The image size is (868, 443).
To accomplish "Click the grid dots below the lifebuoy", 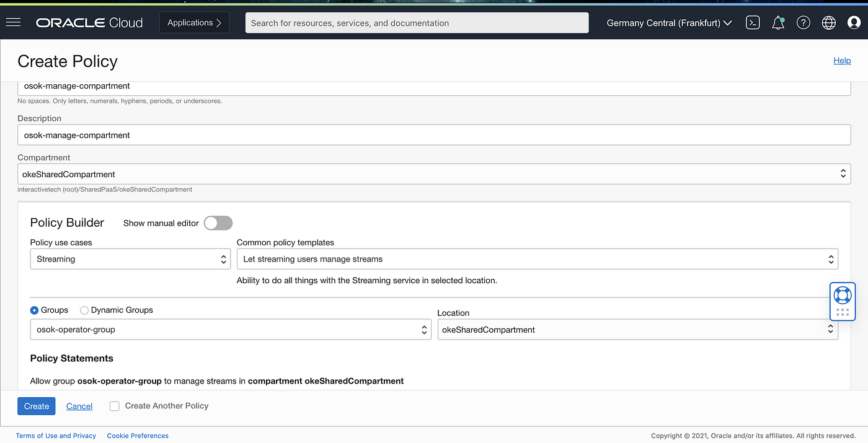I will [x=843, y=312].
